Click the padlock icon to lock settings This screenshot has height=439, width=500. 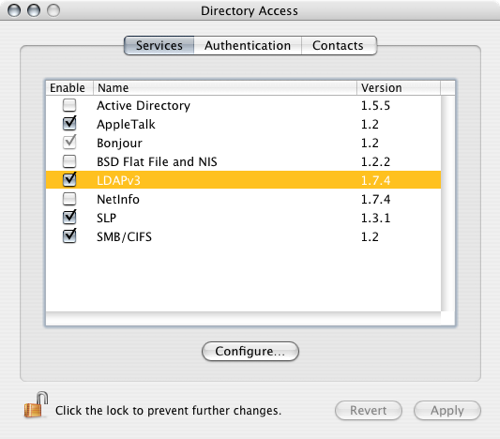pos(36,405)
